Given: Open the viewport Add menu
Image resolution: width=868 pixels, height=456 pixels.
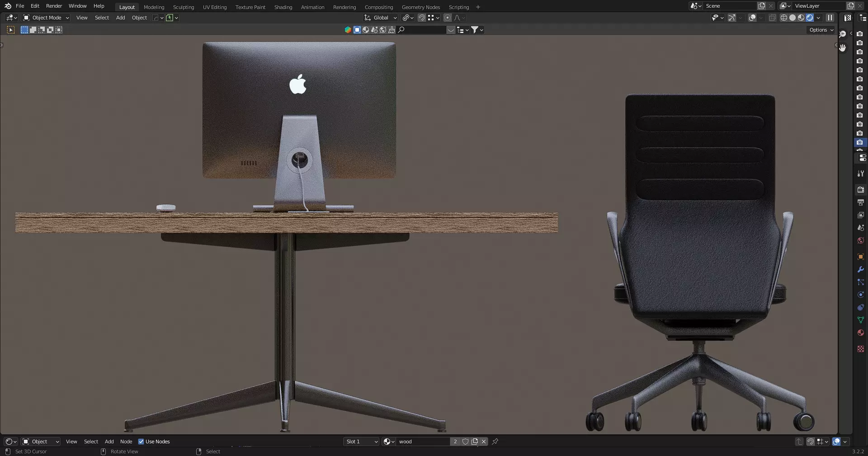Looking at the screenshot, I should (x=120, y=18).
